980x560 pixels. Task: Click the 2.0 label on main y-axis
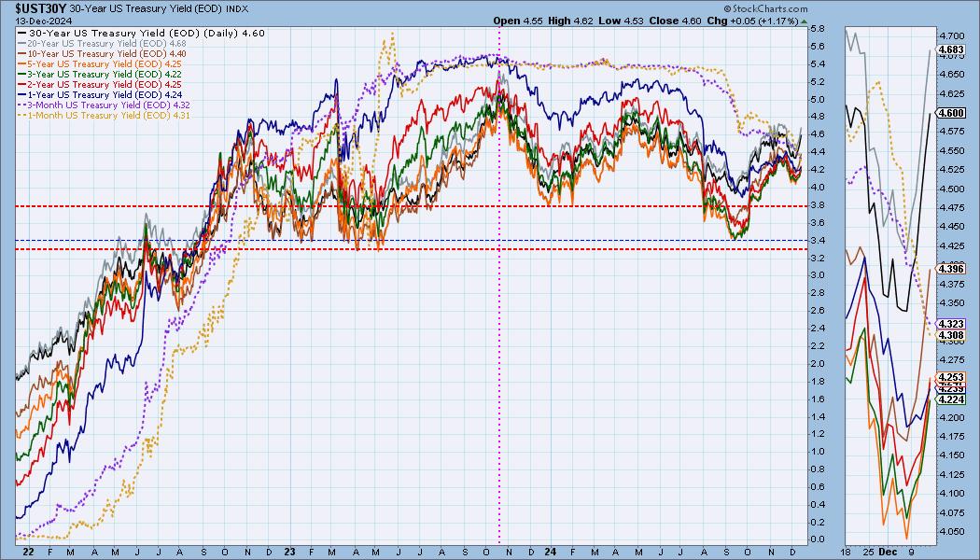tap(817, 364)
